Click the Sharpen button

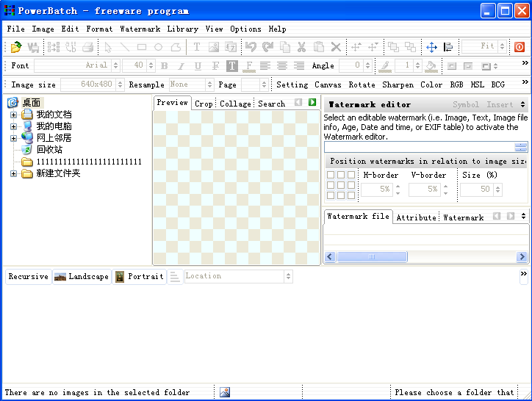coord(398,85)
